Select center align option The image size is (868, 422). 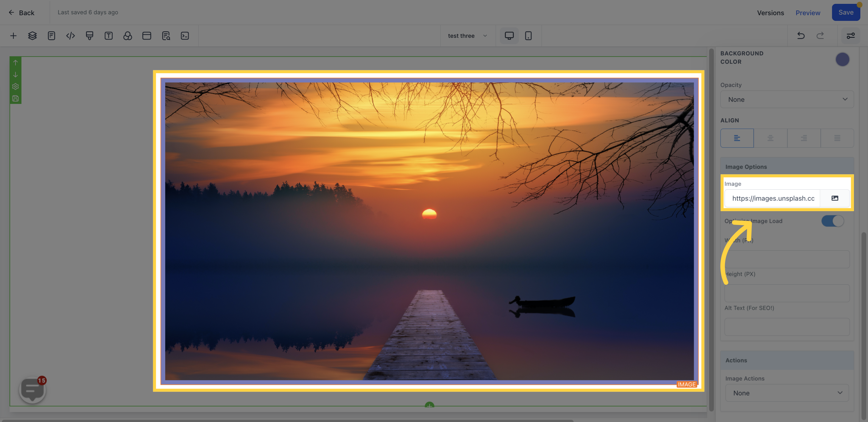770,138
